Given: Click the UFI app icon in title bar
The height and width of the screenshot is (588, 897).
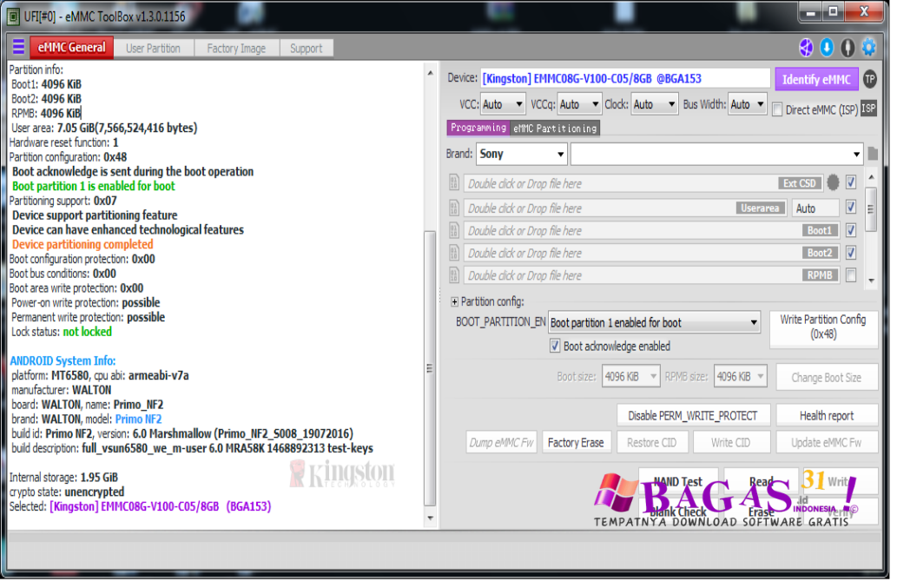Looking at the screenshot, I should point(13,17).
